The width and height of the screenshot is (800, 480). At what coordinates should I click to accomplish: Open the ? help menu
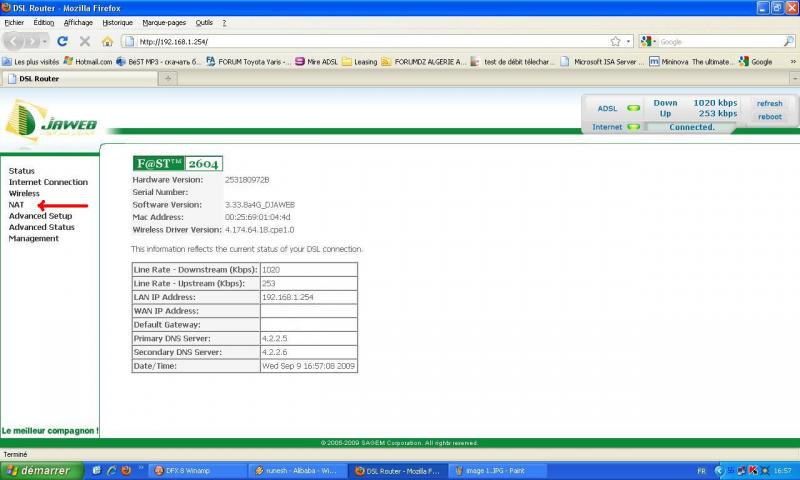224,22
